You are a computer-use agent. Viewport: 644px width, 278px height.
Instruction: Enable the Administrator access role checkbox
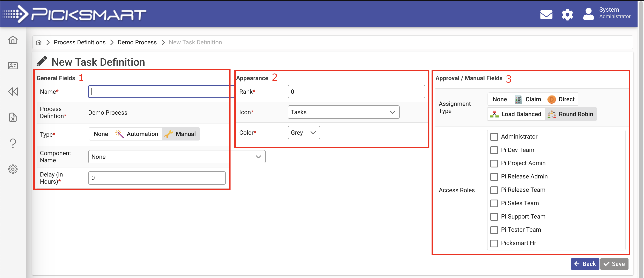point(494,137)
